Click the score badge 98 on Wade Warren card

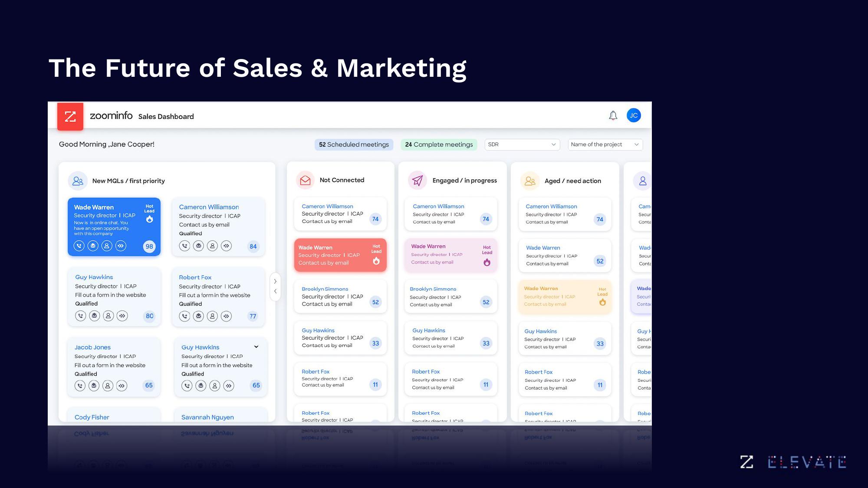point(148,246)
